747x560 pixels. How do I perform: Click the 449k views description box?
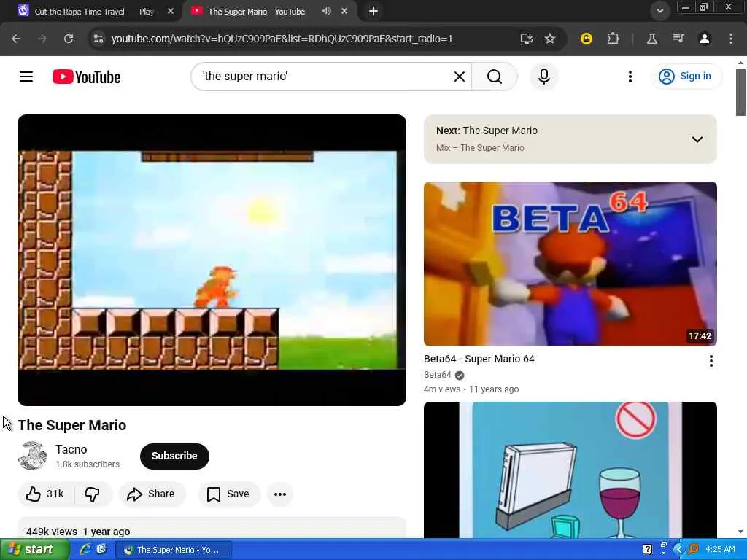pos(212,528)
